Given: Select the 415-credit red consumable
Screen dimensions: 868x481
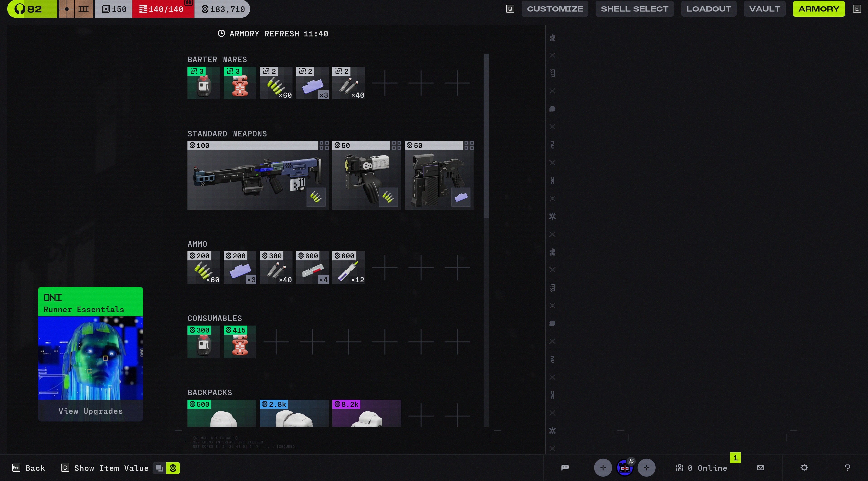Looking at the screenshot, I should point(240,342).
